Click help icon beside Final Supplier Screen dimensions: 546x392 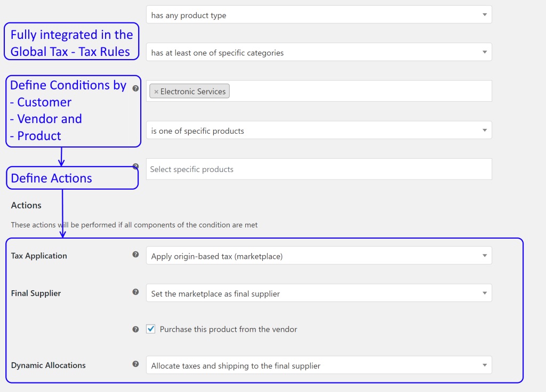[x=135, y=292]
